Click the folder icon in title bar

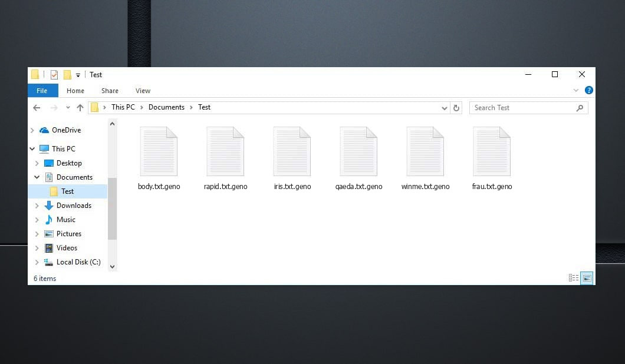[x=35, y=74]
